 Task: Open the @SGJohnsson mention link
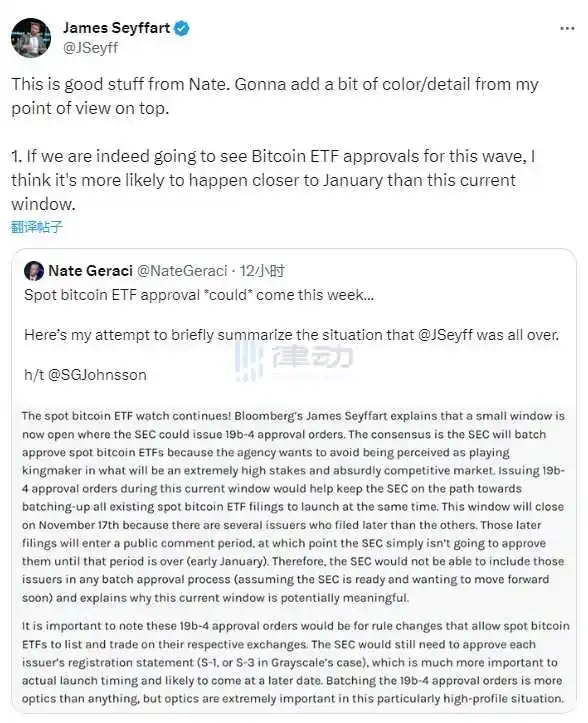[x=97, y=375]
